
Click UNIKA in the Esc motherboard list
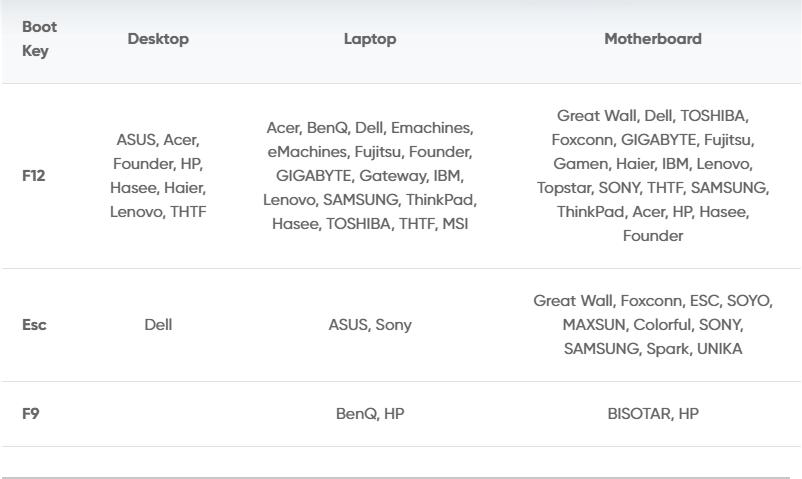[719, 349]
